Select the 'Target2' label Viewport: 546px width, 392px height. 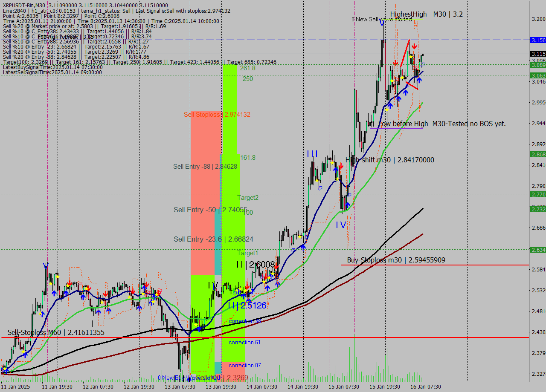(248, 198)
